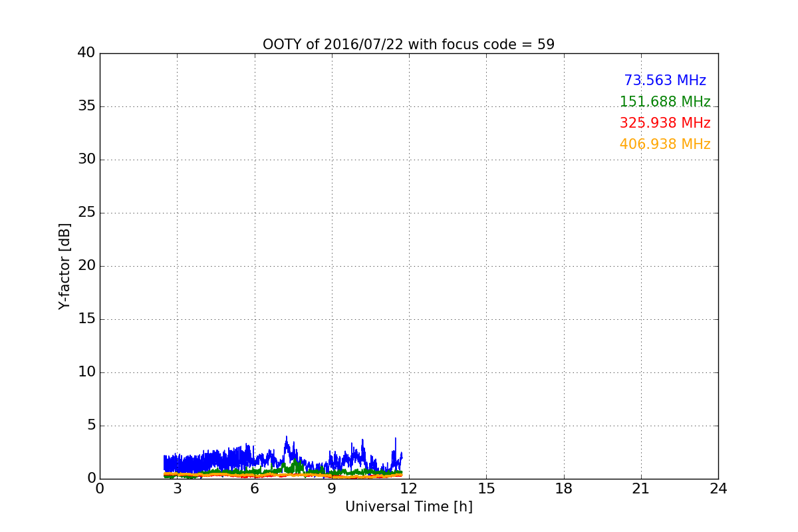Click the plot title 'OOTY of 2016/07/22 with focus code = 59'

408,45
